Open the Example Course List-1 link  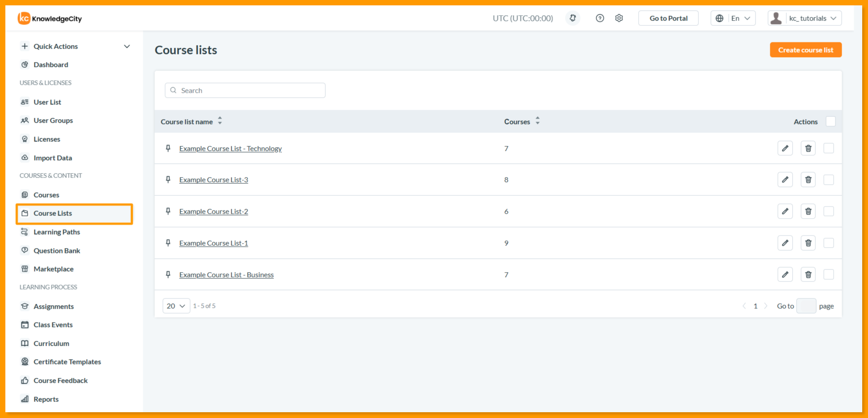tap(213, 243)
